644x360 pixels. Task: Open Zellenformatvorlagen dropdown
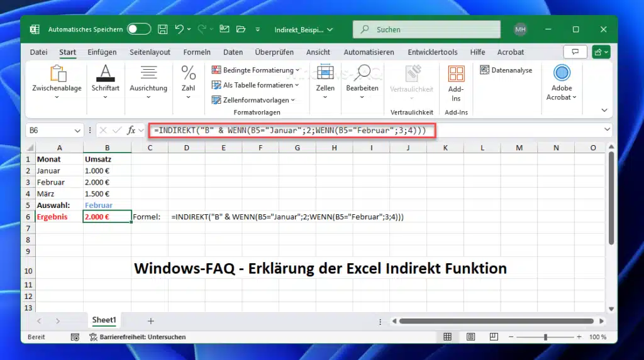click(253, 100)
